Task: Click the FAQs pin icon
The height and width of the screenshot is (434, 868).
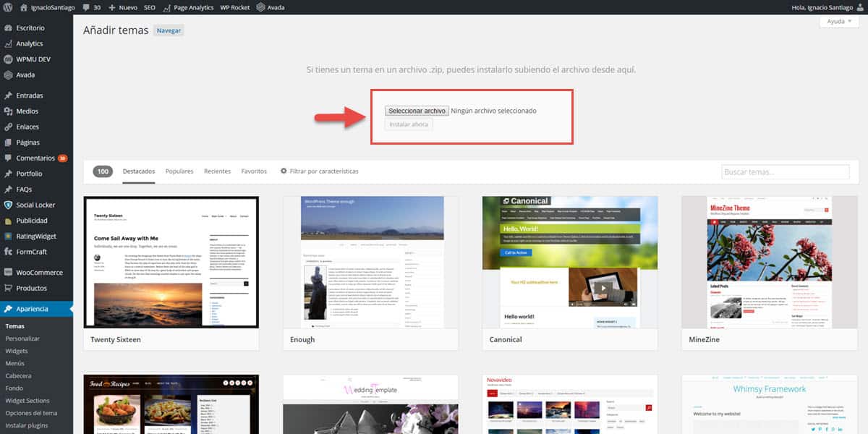Action: pos(8,190)
